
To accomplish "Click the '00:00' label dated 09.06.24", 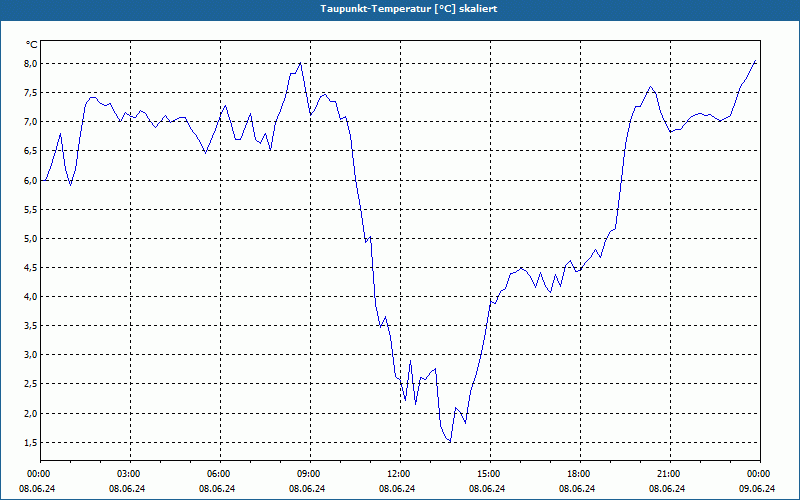I will point(760,474).
